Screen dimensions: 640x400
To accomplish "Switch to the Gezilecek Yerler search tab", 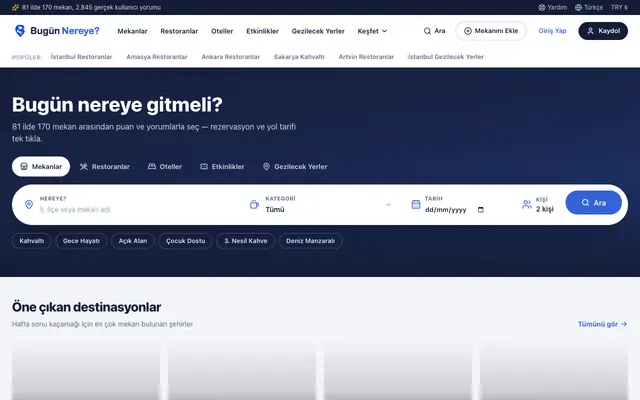I will pyautogui.click(x=295, y=167).
